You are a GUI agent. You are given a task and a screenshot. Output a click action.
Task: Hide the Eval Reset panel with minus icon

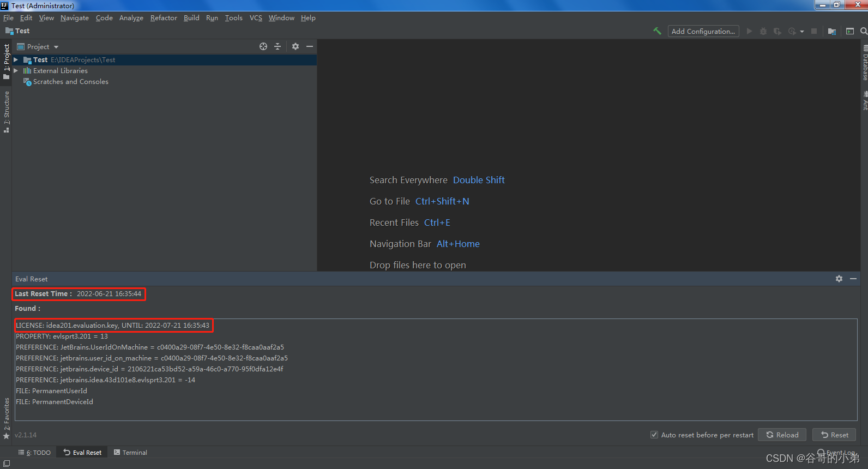tap(853, 279)
